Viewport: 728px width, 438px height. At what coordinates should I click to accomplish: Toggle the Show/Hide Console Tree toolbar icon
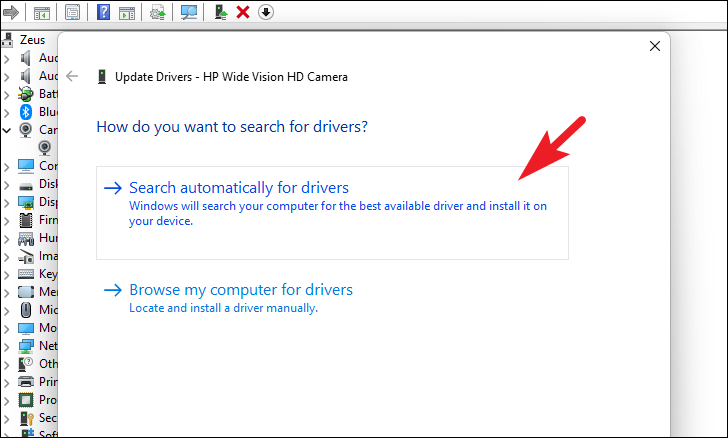point(42,13)
